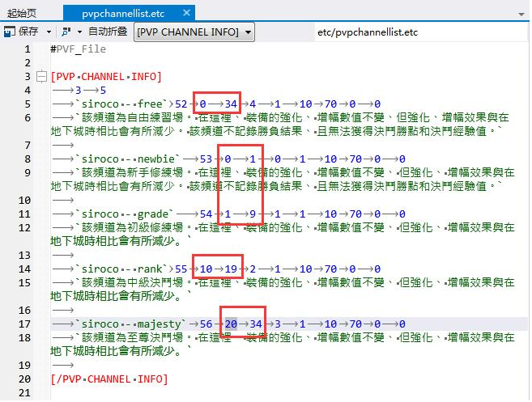
Task: Click line number 17 in the gutter
Action: [x=24, y=324]
